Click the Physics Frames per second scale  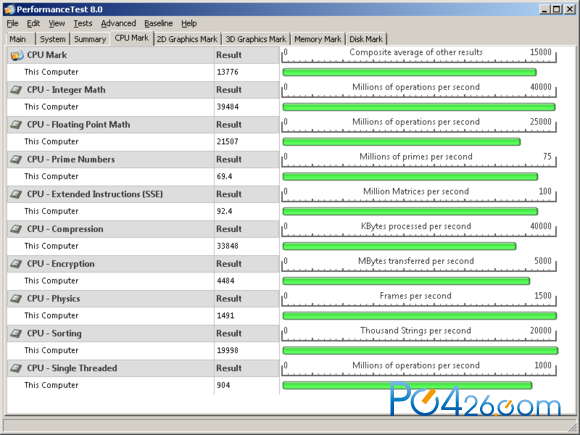[419, 299]
